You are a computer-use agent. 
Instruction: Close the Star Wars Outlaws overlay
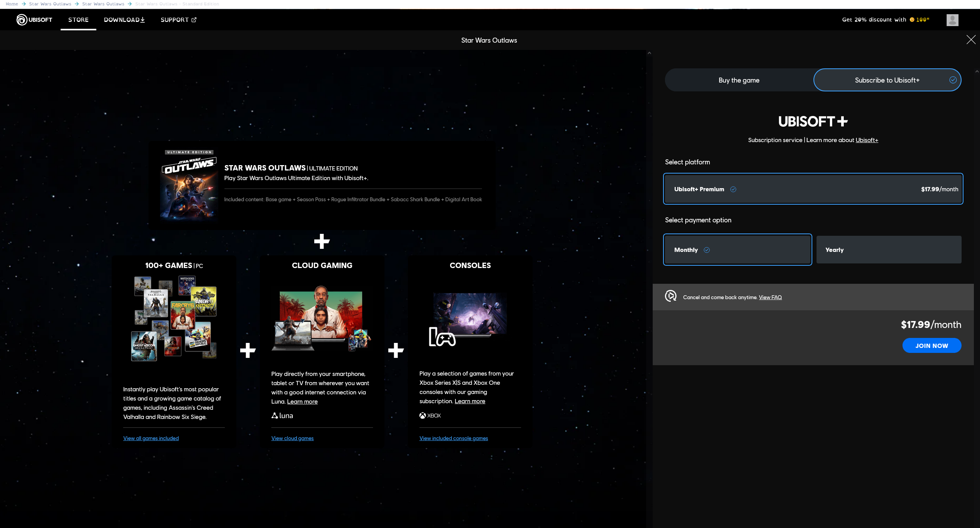971,40
